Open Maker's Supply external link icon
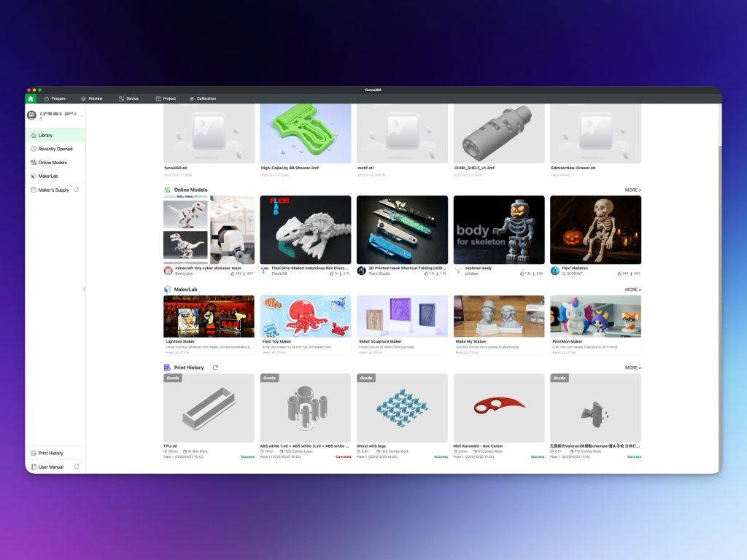 (77, 190)
